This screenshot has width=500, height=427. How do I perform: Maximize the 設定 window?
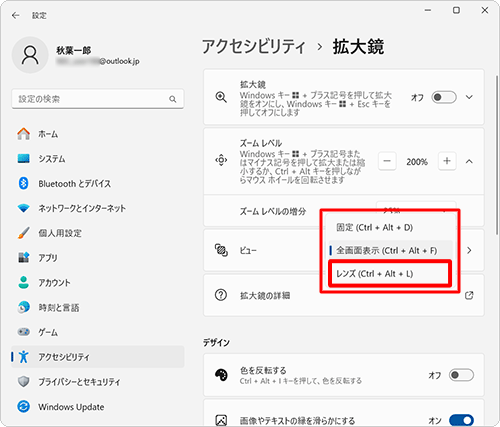pyautogui.click(x=456, y=10)
